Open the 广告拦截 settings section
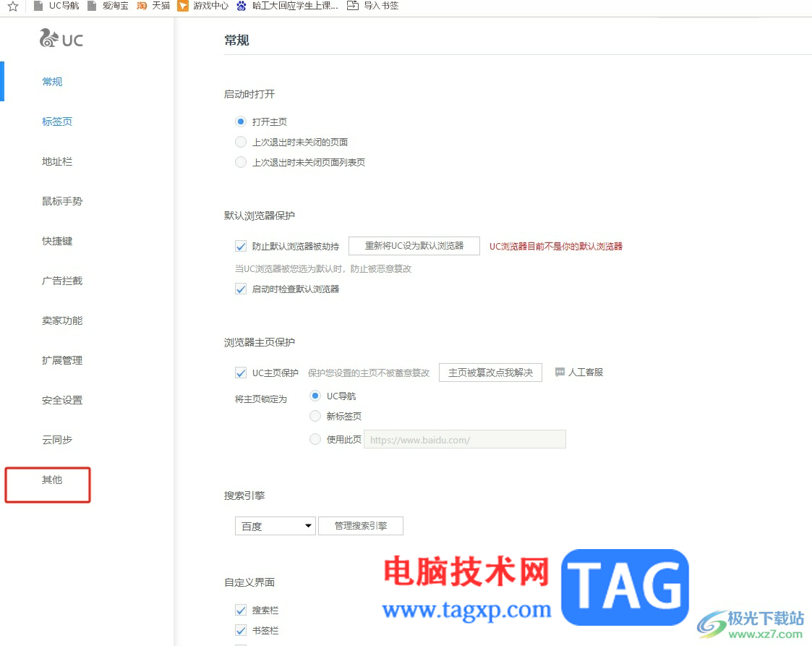This screenshot has height=646, width=812. [x=62, y=281]
